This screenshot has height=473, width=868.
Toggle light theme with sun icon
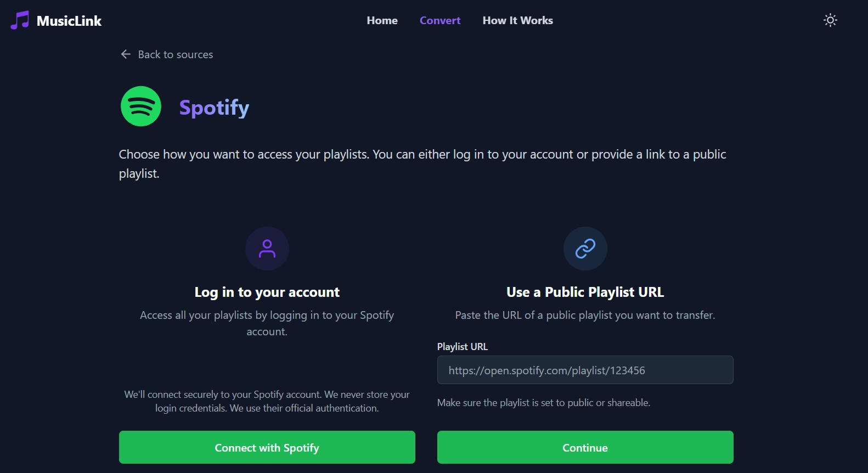click(830, 20)
